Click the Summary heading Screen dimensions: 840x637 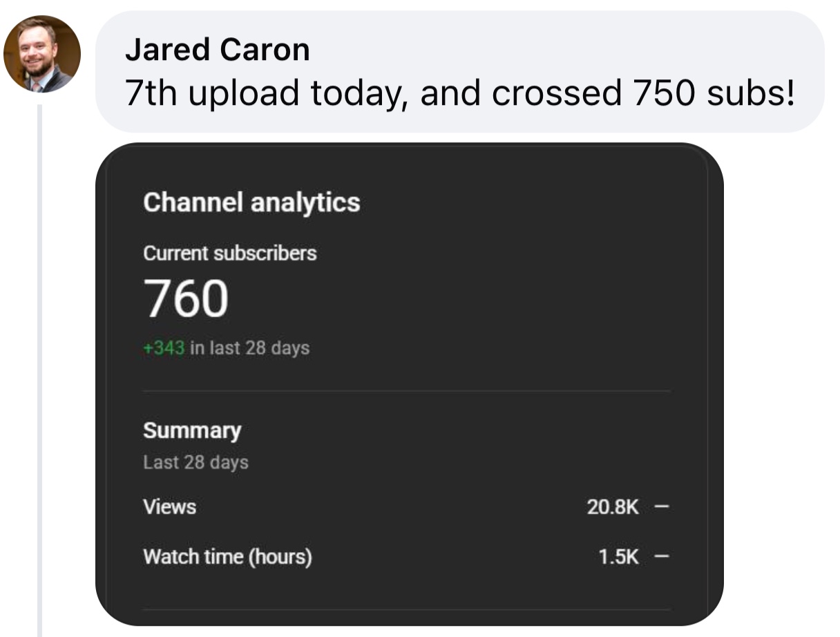192,430
